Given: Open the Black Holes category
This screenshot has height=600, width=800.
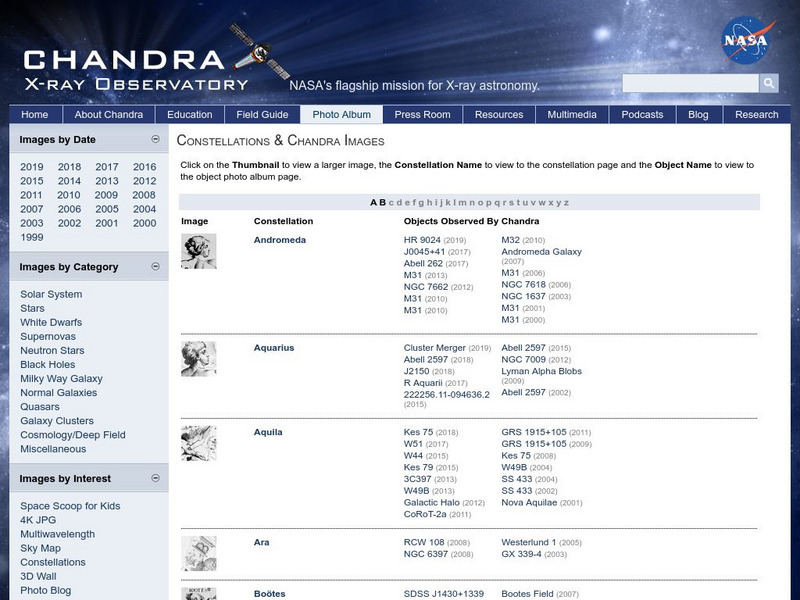Looking at the screenshot, I should [x=47, y=364].
